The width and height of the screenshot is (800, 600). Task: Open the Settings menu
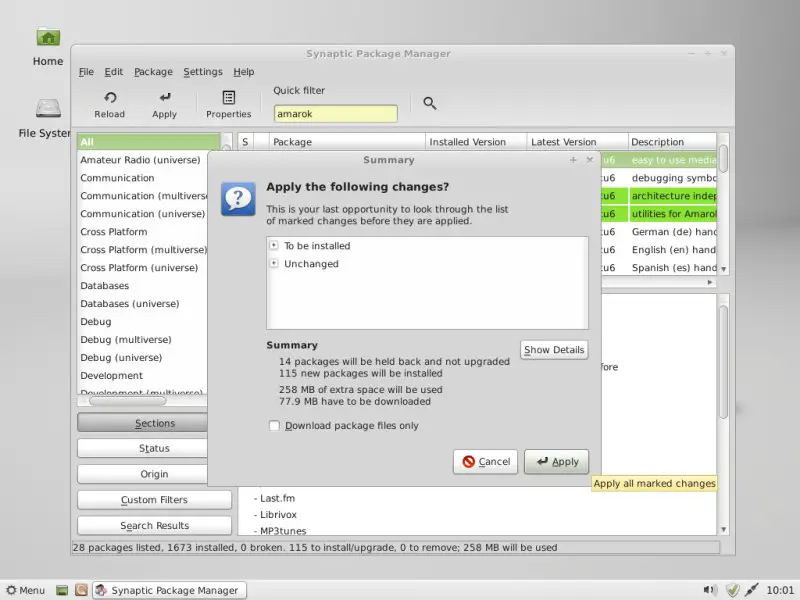coord(203,72)
